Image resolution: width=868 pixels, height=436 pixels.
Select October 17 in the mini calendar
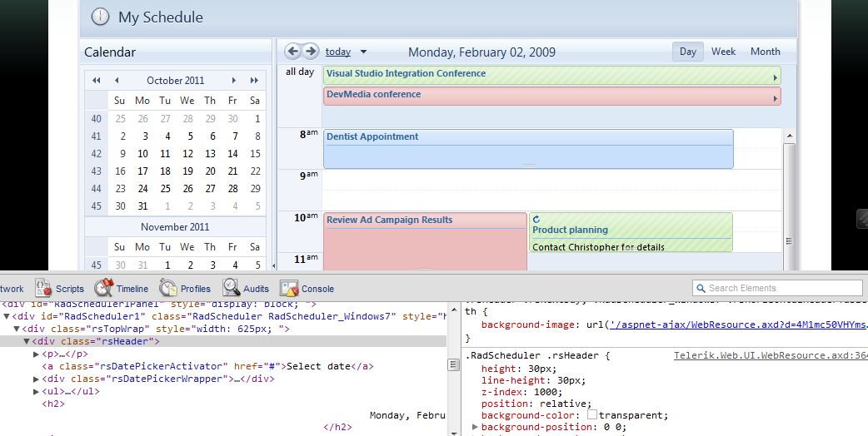click(143, 171)
